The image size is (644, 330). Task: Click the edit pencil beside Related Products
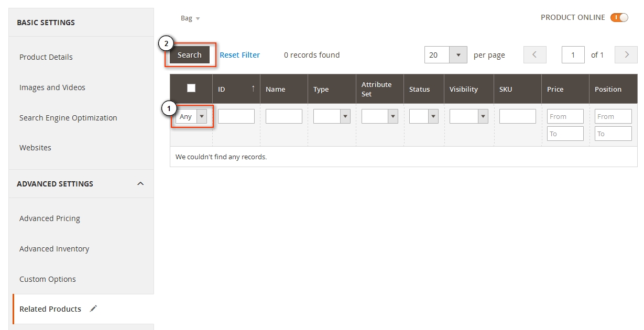point(93,309)
